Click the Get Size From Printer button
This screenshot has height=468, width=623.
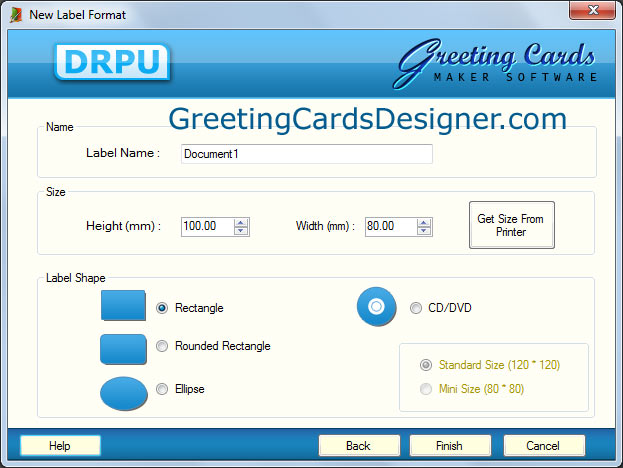[x=511, y=225]
